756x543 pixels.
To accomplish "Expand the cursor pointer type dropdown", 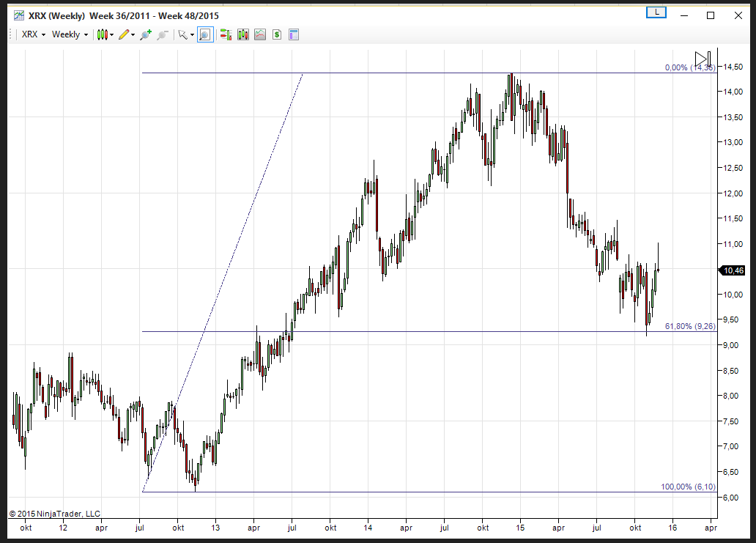I will click(186, 34).
